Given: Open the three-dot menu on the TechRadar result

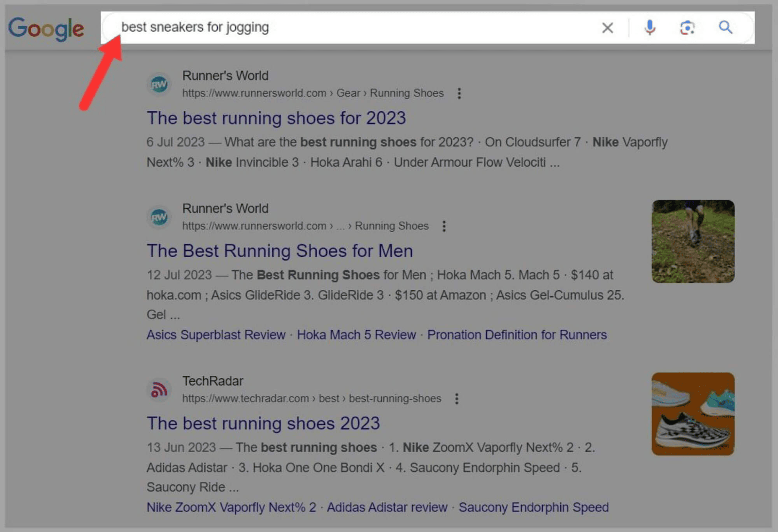Looking at the screenshot, I should 457,398.
